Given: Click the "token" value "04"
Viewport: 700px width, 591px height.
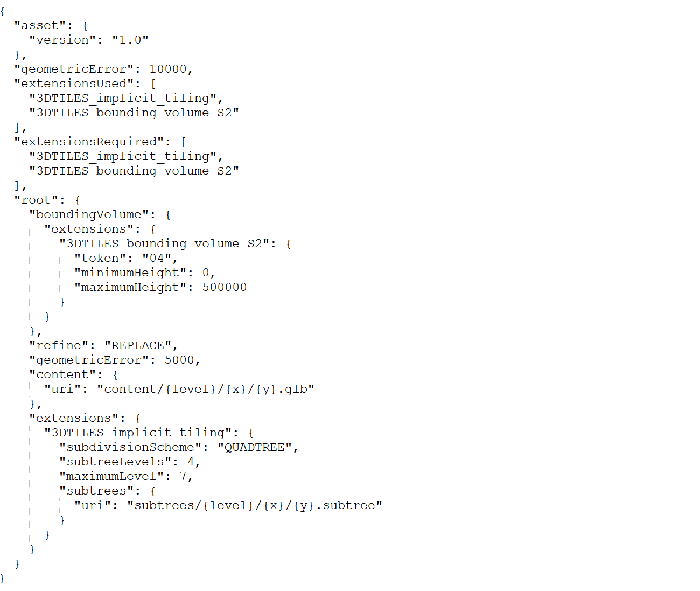Looking at the screenshot, I should [157, 258].
